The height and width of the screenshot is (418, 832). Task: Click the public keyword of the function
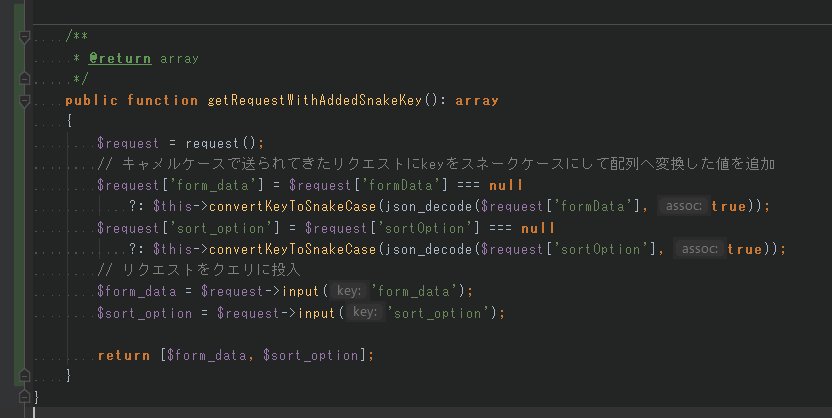tap(92, 101)
